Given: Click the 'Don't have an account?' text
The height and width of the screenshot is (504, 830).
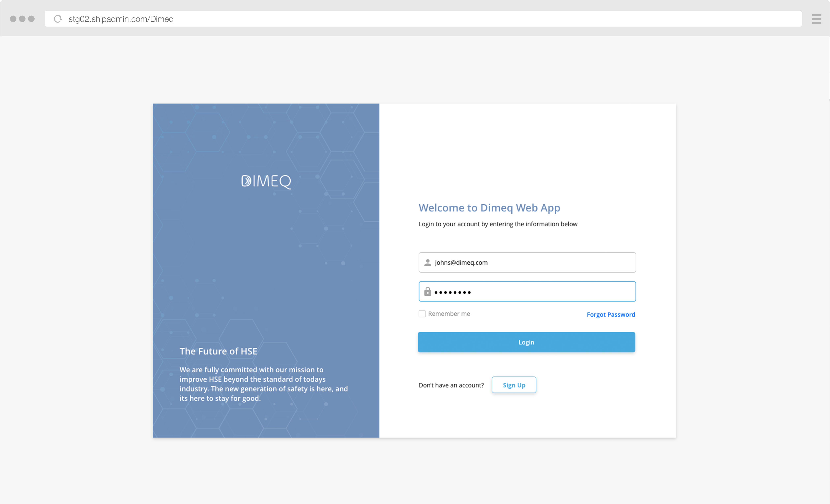Looking at the screenshot, I should tap(451, 385).
